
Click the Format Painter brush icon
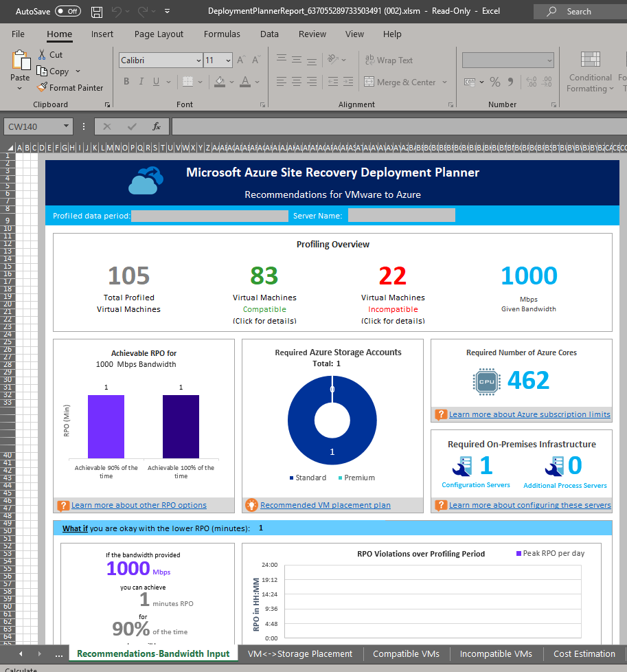42,87
